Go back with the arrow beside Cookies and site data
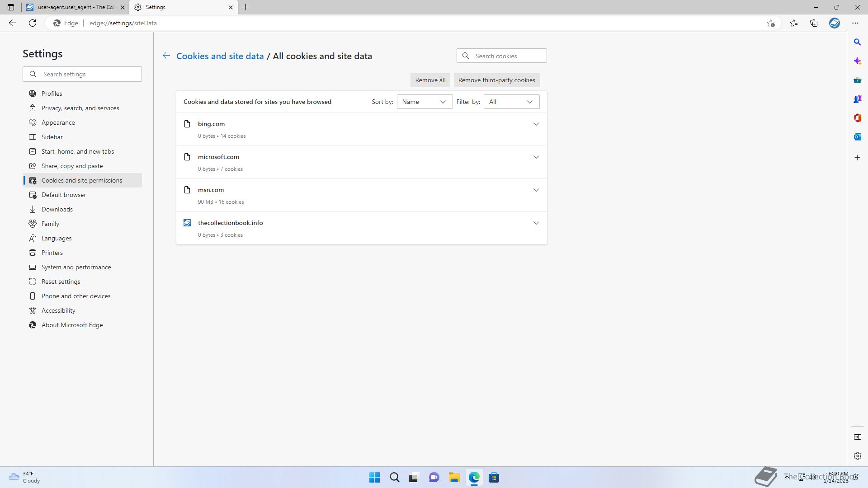868x488 pixels. click(x=166, y=56)
